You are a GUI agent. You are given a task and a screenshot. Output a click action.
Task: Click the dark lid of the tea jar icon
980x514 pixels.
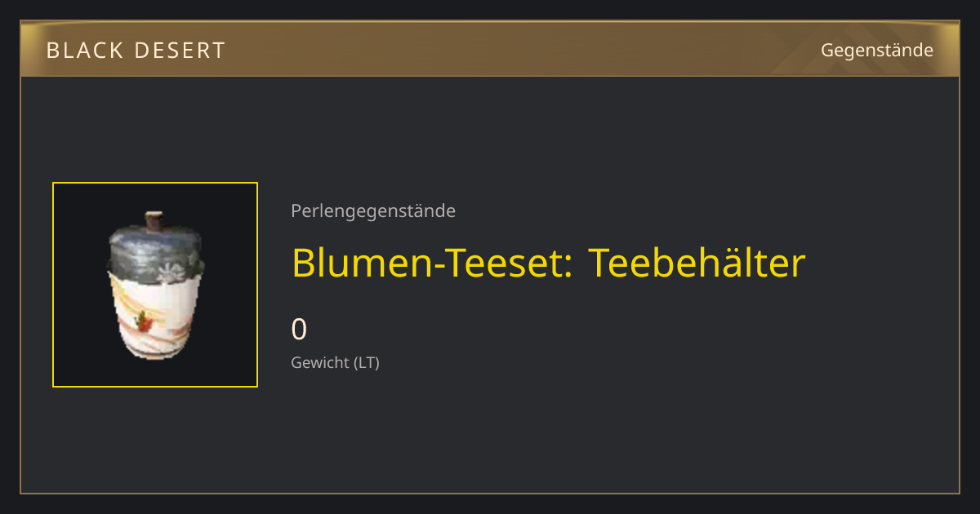tap(155, 250)
